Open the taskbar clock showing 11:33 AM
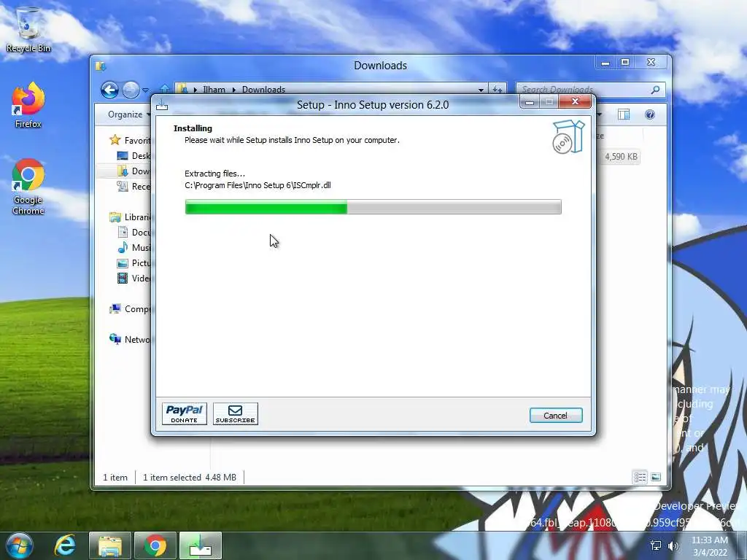The image size is (747, 560). pyautogui.click(x=710, y=545)
